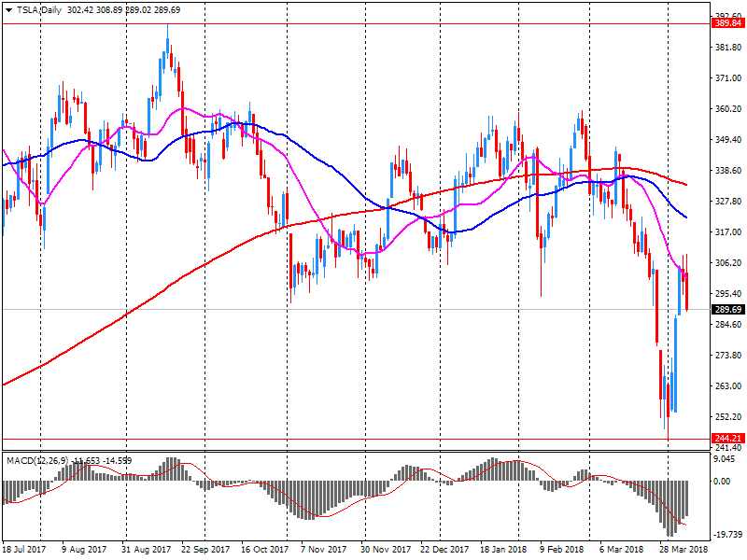
Task: Click the MACD values -11.653 -14.599
Action: [104, 460]
